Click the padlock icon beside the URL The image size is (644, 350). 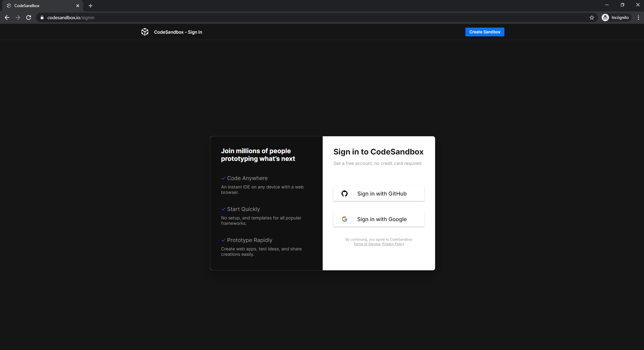click(42, 17)
